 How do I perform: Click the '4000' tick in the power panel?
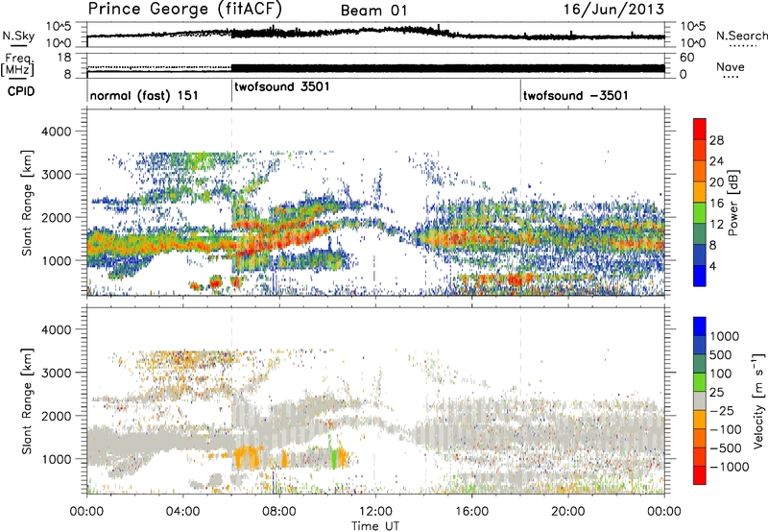coord(56,132)
